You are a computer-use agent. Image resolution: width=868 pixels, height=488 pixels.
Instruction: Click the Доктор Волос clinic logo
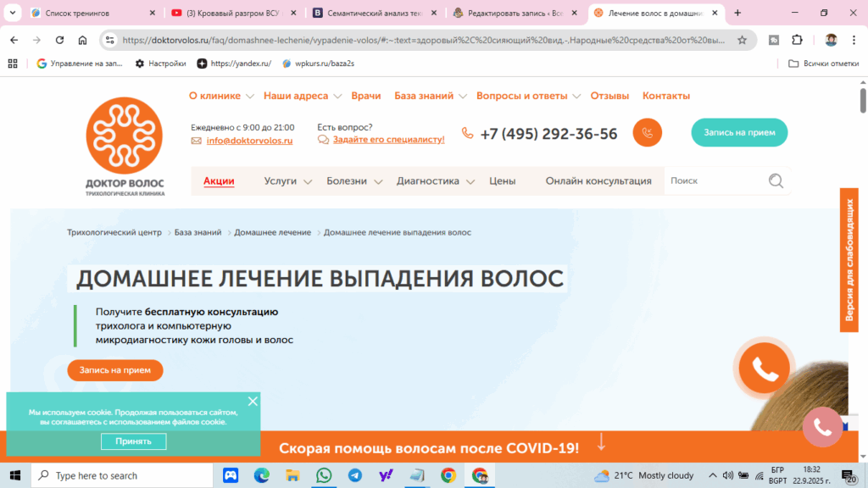(125, 147)
